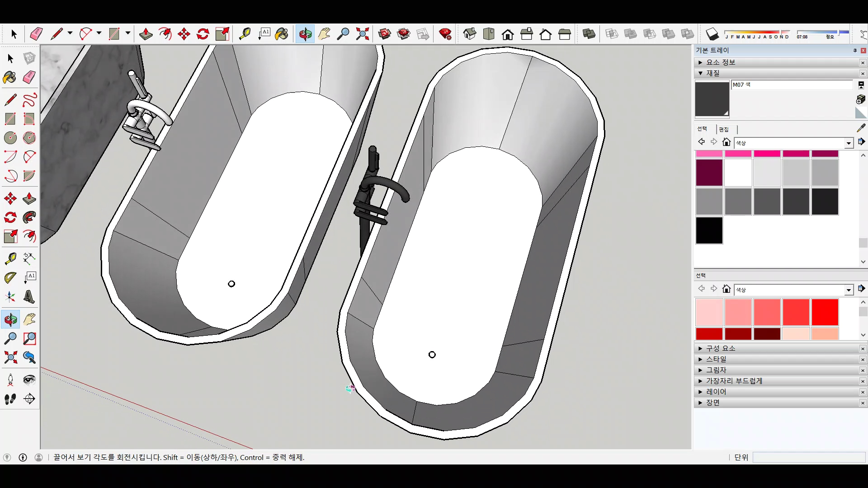This screenshot has height=488, width=868.
Task: Choose the black color swatch
Action: tap(709, 230)
